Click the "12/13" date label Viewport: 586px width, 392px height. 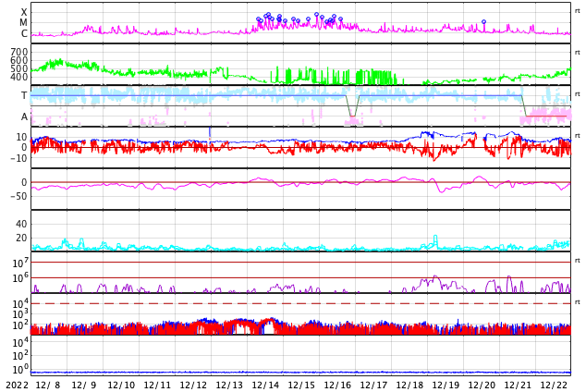coord(229,385)
